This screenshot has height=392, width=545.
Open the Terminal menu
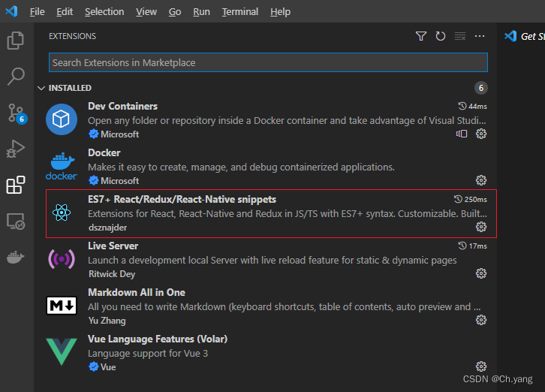tap(240, 12)
